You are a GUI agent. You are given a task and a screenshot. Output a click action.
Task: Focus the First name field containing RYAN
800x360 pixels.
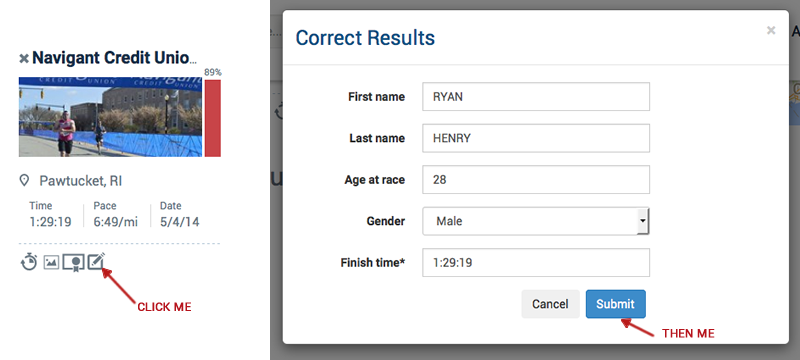536,96
